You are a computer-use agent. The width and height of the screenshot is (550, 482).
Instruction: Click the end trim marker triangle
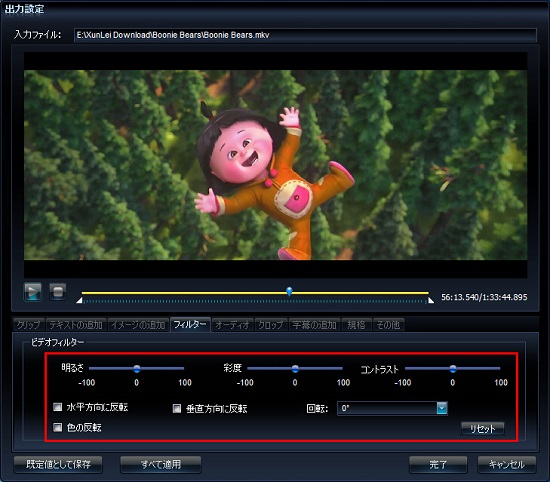pyautogui.click(x=430, y=300)
